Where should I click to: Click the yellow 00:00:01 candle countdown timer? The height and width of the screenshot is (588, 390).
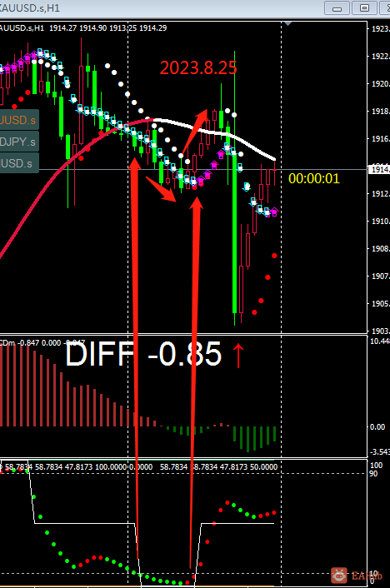click(x=314, y=178)
